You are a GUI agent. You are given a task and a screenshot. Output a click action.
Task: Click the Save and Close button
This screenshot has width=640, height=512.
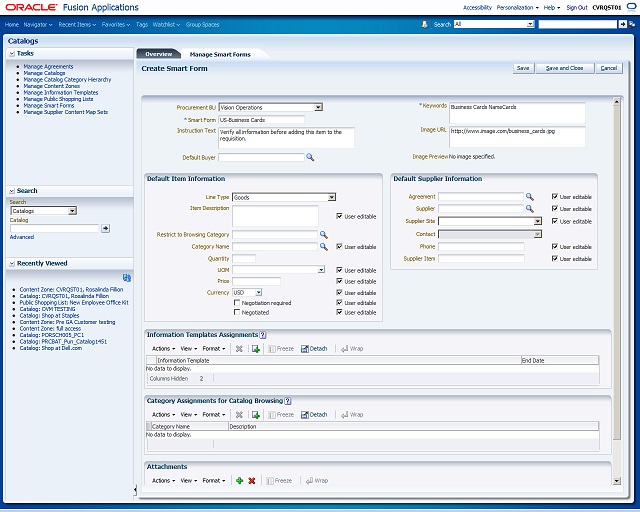[564, 68]
